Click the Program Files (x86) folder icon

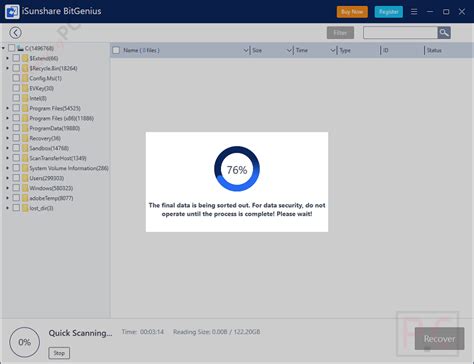coord(25,118)
